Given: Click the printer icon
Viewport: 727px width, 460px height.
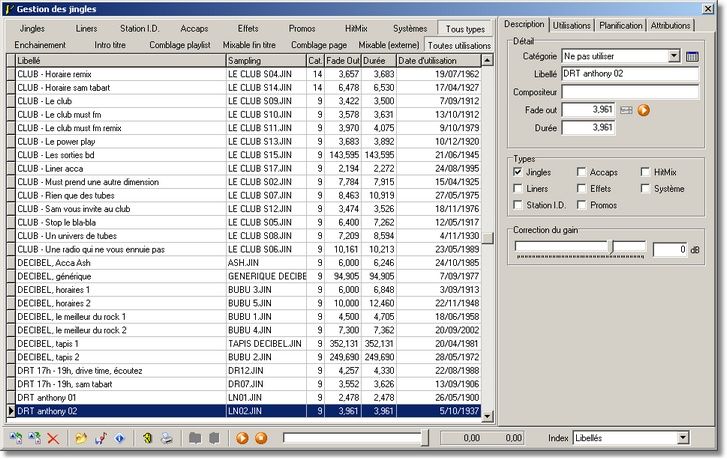Looking at the screenshot, I should 166,438.
